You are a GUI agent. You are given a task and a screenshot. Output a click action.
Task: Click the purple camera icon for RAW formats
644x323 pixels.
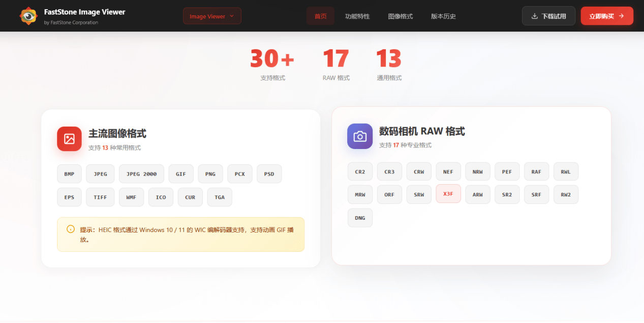point(360,136)
